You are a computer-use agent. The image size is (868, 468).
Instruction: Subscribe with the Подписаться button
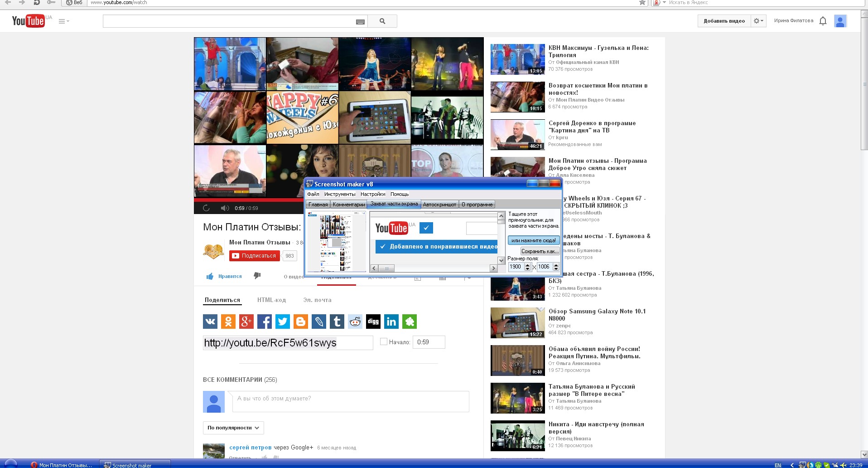click(255, 256)
